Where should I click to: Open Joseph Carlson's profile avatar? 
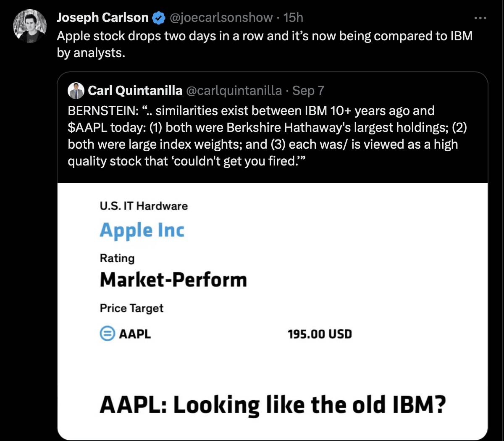click(x=30, y=26)
